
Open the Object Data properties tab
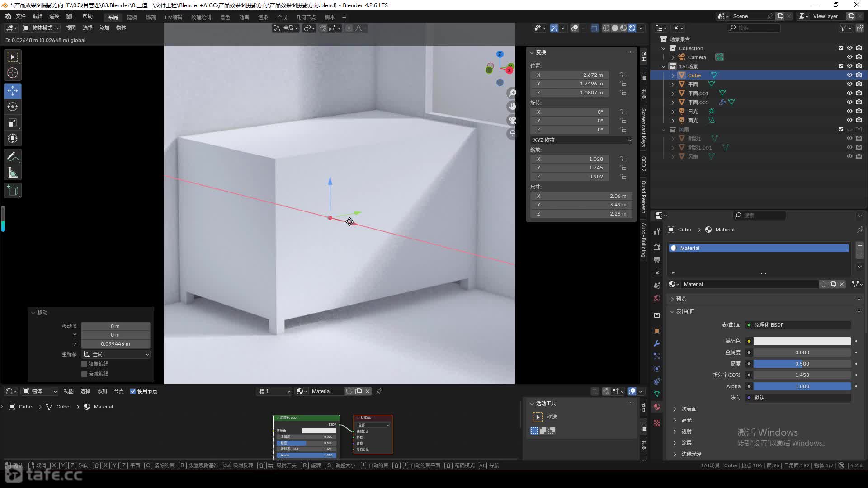click(657, 394)
